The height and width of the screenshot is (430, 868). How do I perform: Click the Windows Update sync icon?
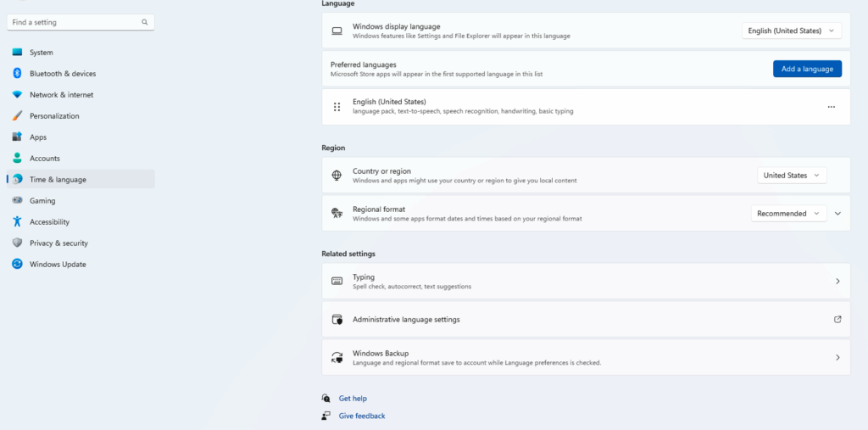(17, 265)
